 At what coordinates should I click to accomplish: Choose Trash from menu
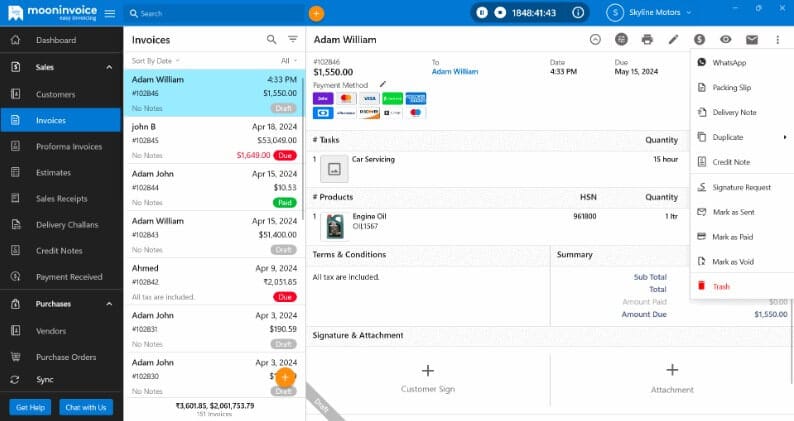pyautogui.click(x=742, y=287)
